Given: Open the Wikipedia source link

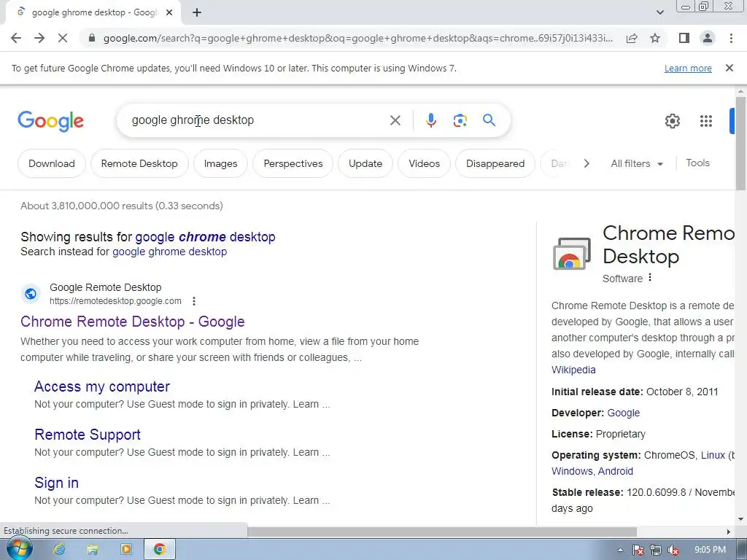Looking at the screenshot, I should pyautogui.click(x=573, y=370).
